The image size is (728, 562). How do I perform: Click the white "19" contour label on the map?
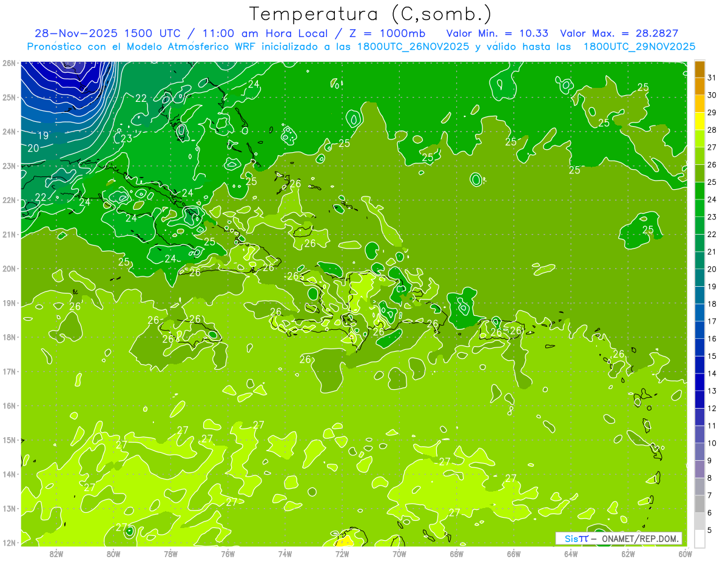44,135
